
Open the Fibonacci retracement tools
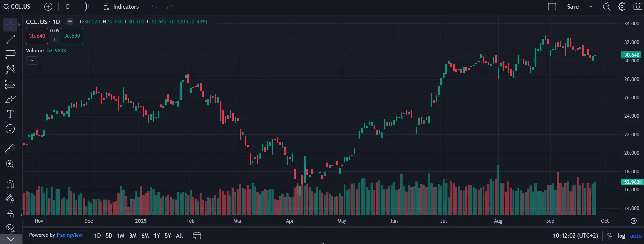tap(10, 54)
